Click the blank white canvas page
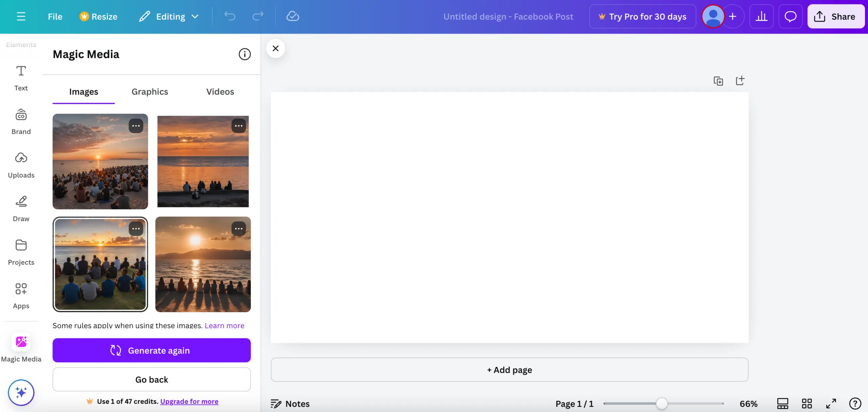The height and width of the screenshot is (412, 868). tap(509, 217)
